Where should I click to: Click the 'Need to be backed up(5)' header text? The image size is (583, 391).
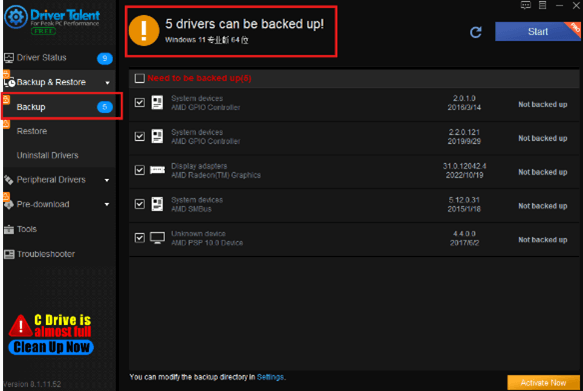point(199,78)
